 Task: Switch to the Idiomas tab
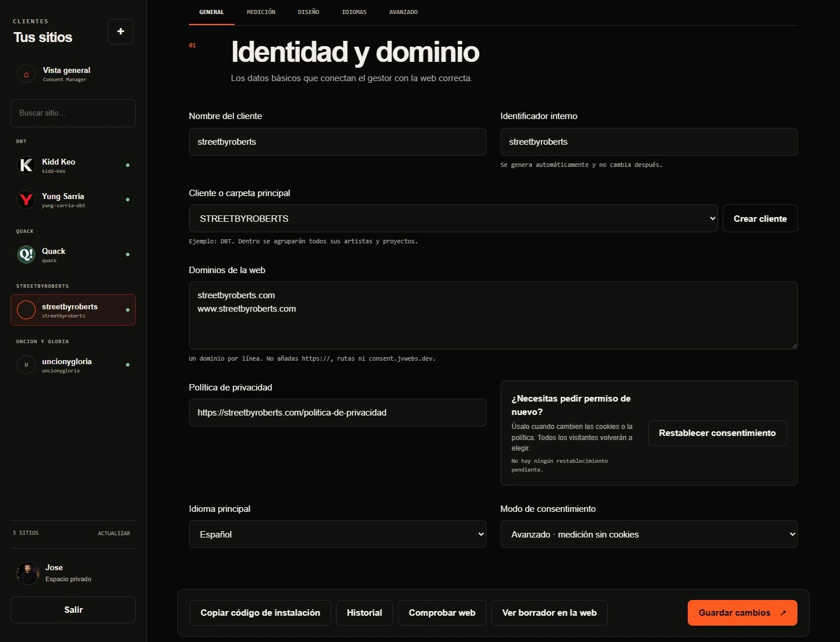(x=354, y=12)
